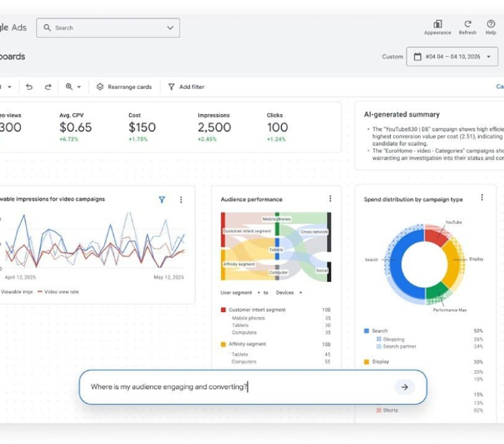Viewport: 504px width, 444px height.
Task: Click the zoom magnifier icon in toolbar
Action: point(69,86)
